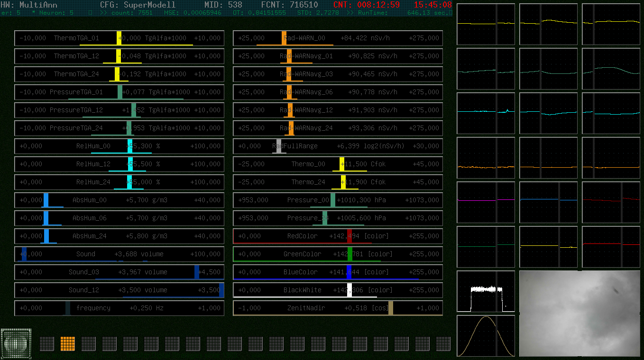Select the RedColor gauge row
This screenshot has height=360, width=644.
tap(338, 236)
